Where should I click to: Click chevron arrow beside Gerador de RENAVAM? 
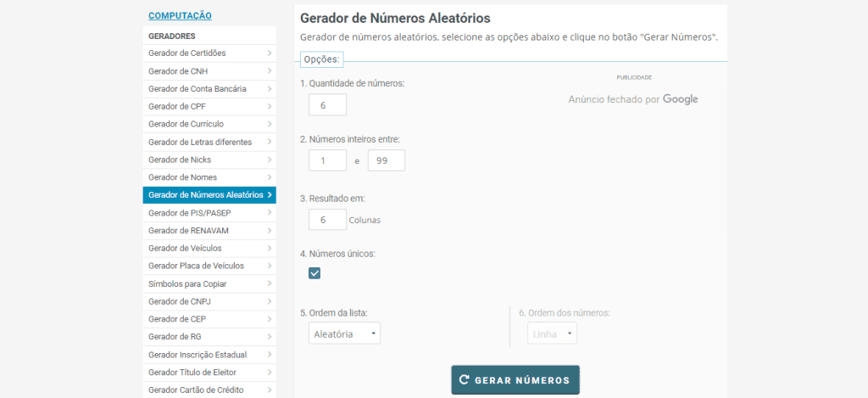tap(269, 231)
